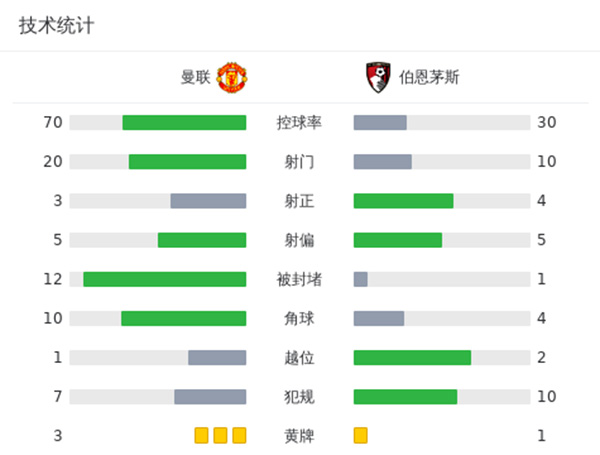Image resolution: width=600 pixels, height=455 pixels.
Task: Click Manchester United's green 被封堵 bar
Action: (164, 279)
